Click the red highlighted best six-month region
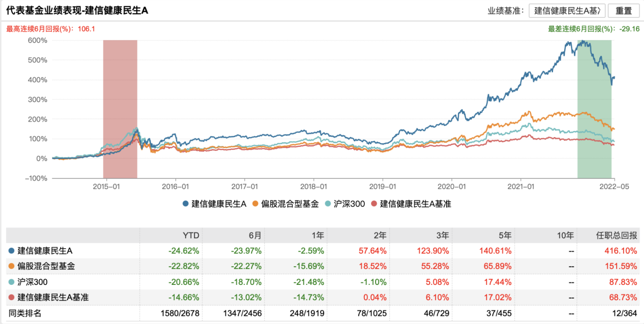644x324 pixels. click(x=120, y=109)
